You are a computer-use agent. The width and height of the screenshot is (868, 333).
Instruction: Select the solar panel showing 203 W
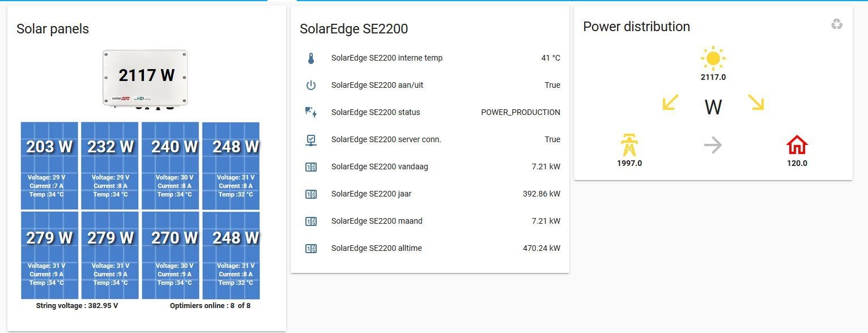tap(49, 165)
